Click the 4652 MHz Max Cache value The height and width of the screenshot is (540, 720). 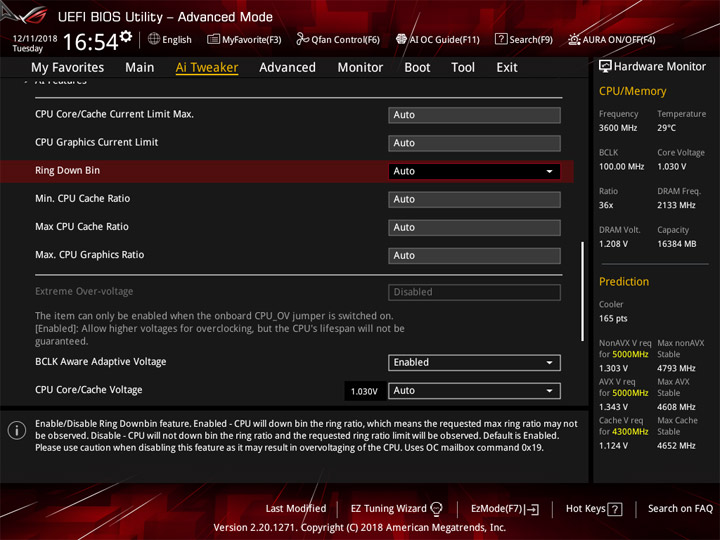(x=676, y=445)
